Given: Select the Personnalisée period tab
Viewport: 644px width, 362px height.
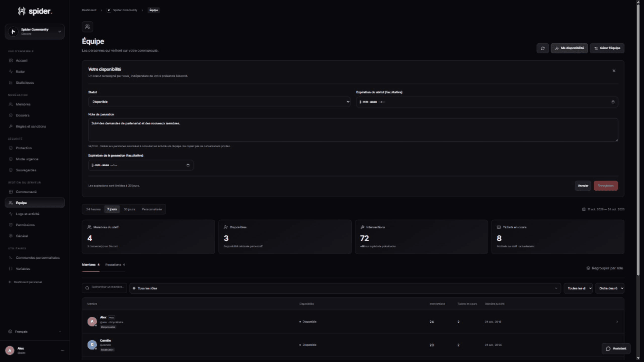Looking at the screenshot, I should click(x=152, y=209).
